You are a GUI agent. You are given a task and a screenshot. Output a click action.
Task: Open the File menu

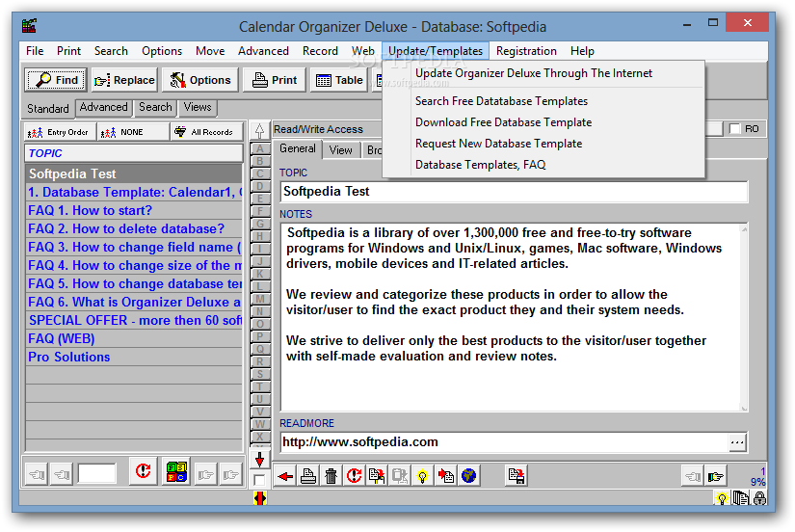coord(35,51)
